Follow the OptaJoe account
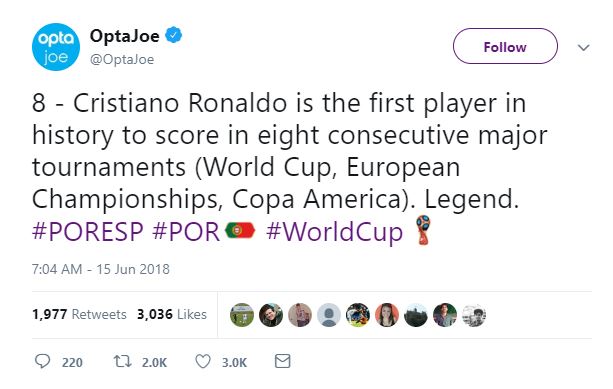The image size is (613, 389). pos(505,46)
